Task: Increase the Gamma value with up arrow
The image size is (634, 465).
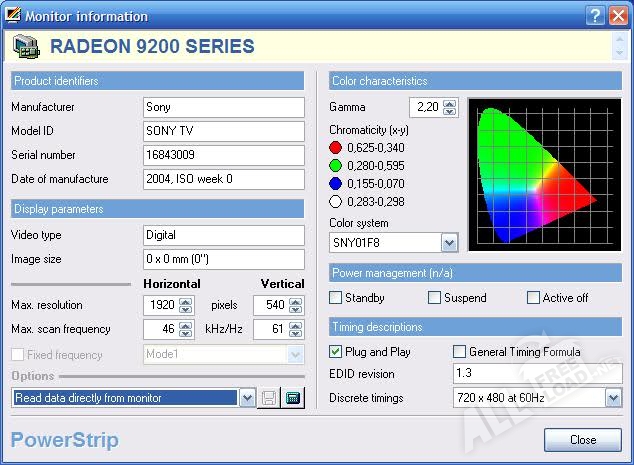Action: (450, 103)
